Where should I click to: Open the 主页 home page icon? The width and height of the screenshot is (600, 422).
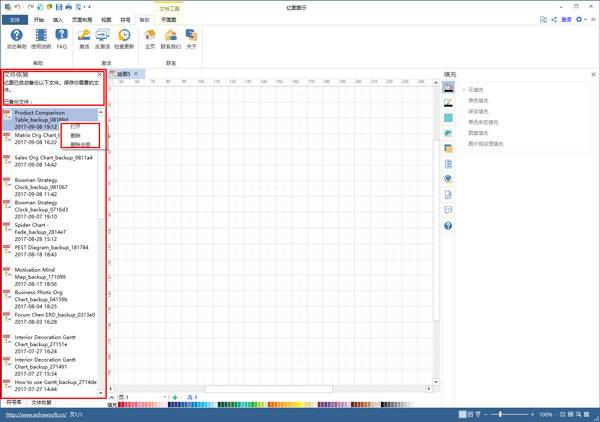(x=150, y=39)
